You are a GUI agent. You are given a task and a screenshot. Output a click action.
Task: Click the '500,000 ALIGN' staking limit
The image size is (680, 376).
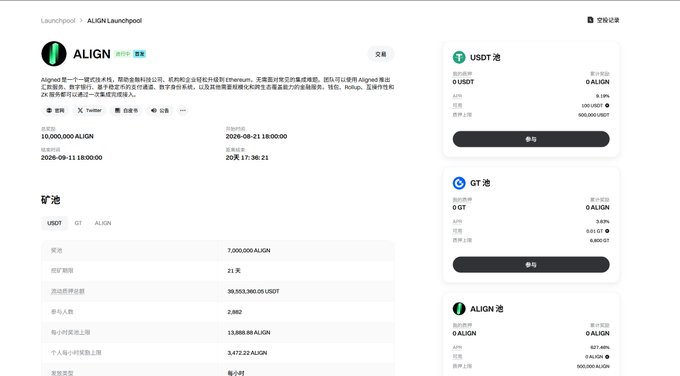click(x=593, y=366)
